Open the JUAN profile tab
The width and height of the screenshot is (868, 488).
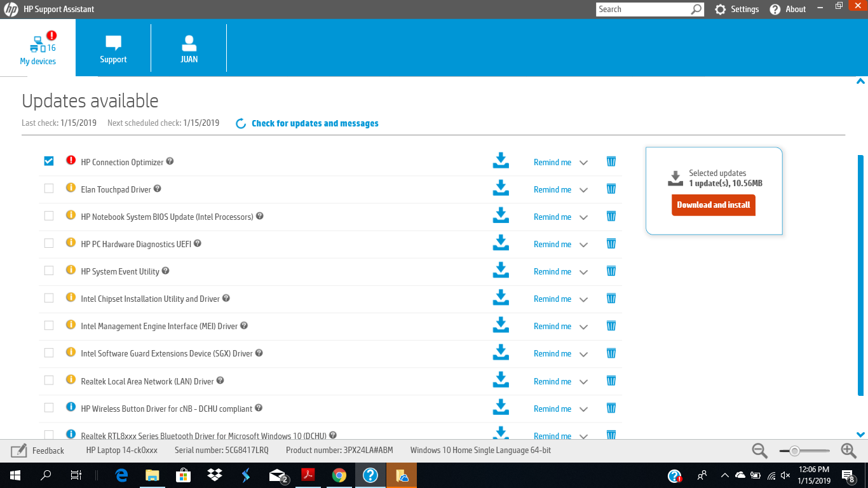coord(189,49)
